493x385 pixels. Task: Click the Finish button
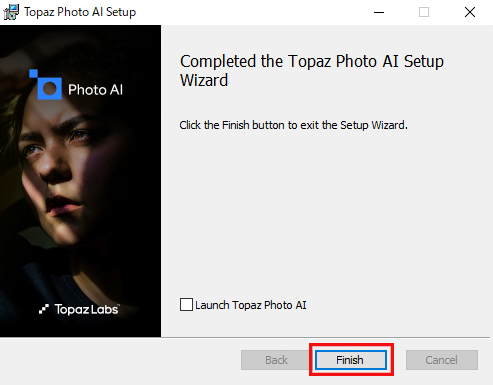click(x=351, y=360)
